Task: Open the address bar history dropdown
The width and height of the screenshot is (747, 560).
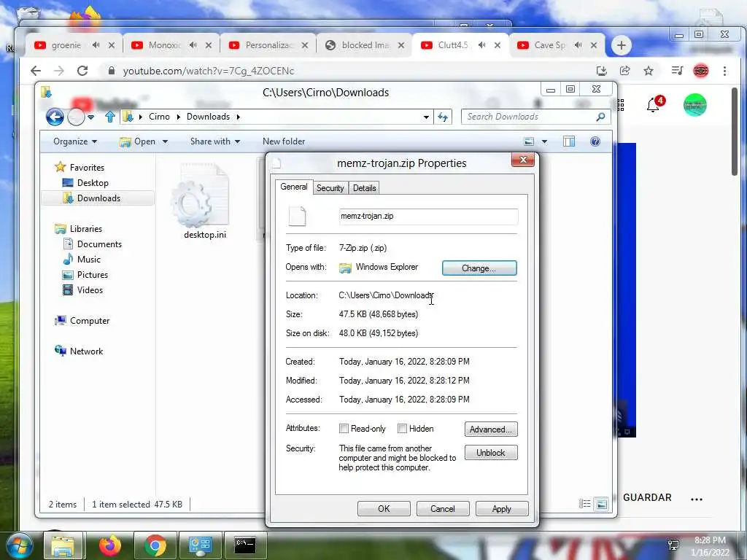Action: (426, 117)
